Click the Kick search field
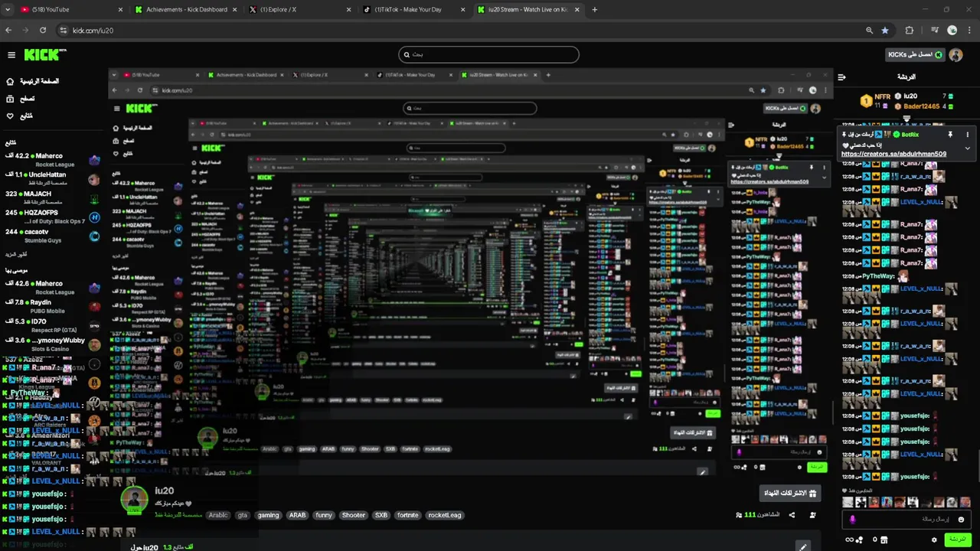Viewport: 980px width, 551px height. 488,54
